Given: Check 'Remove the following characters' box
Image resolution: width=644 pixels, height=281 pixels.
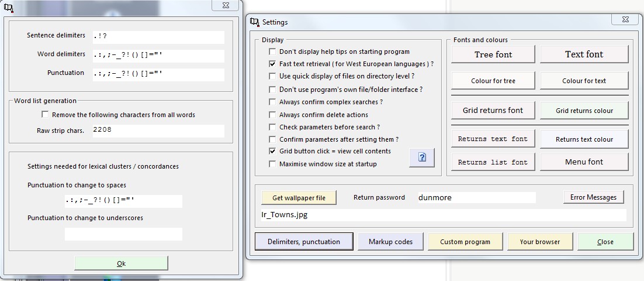Looking at the screenshot, I should click(45, 115).
